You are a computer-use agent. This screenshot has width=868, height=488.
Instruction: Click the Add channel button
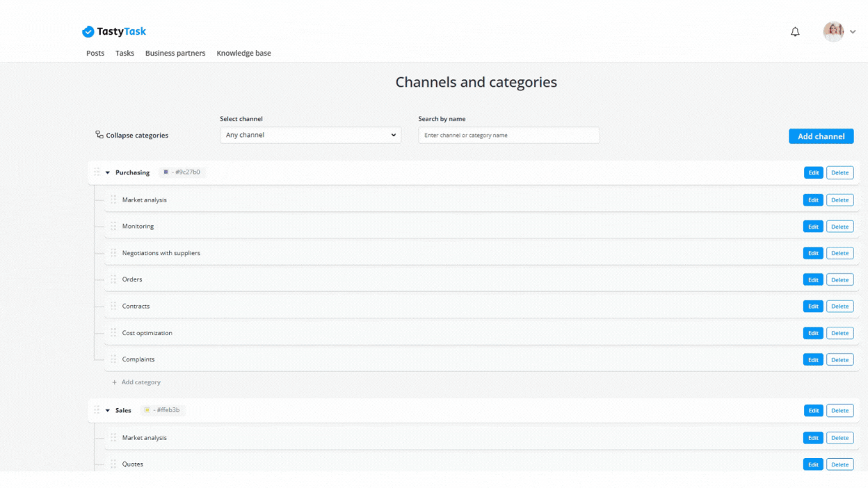pos(821,136)
